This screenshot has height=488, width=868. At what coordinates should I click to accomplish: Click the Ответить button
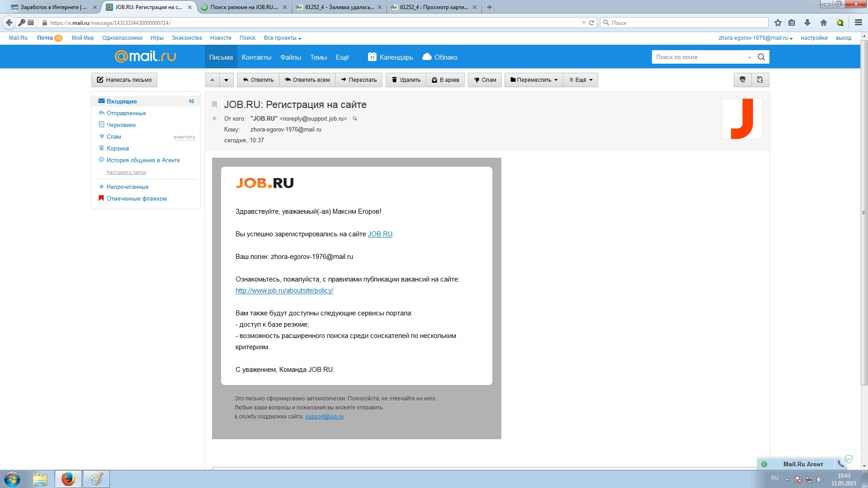[x=258, y=80]
